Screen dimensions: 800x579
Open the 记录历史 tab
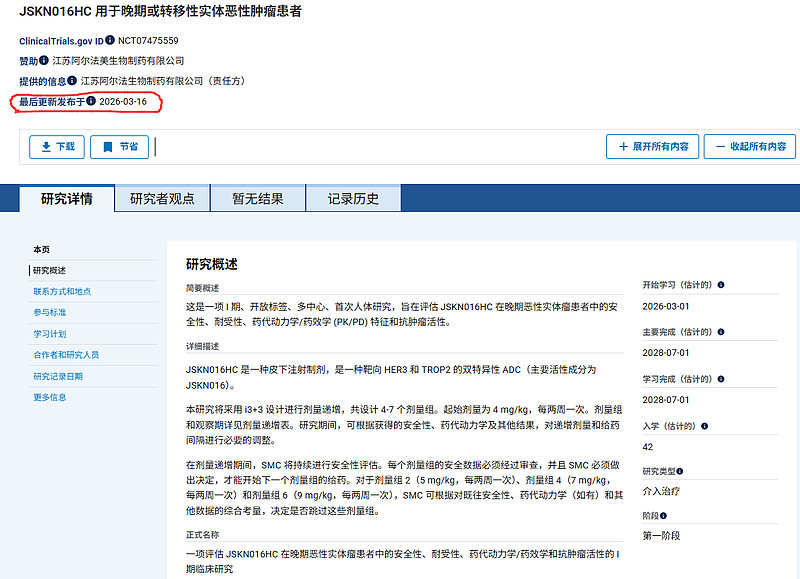[353, 198]
